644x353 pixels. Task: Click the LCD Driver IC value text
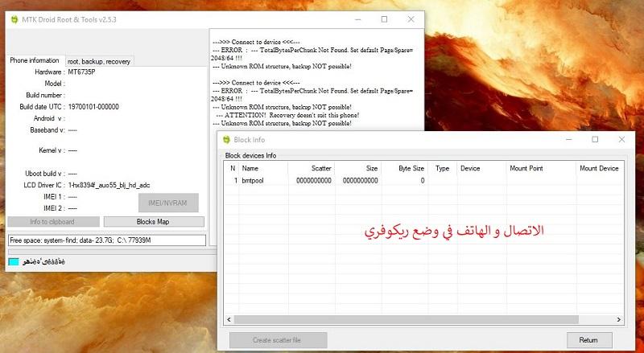click(x=109, y=185)
